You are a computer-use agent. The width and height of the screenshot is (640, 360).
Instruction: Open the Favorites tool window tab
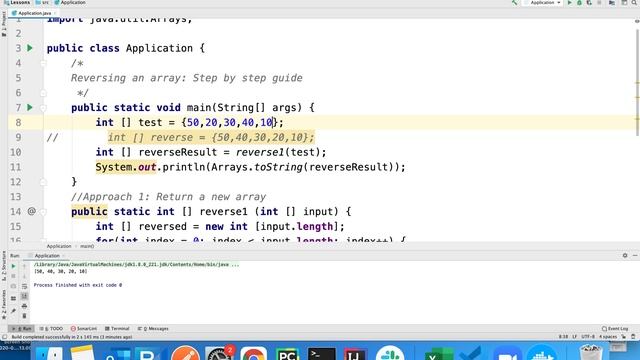tap(4, 304)
